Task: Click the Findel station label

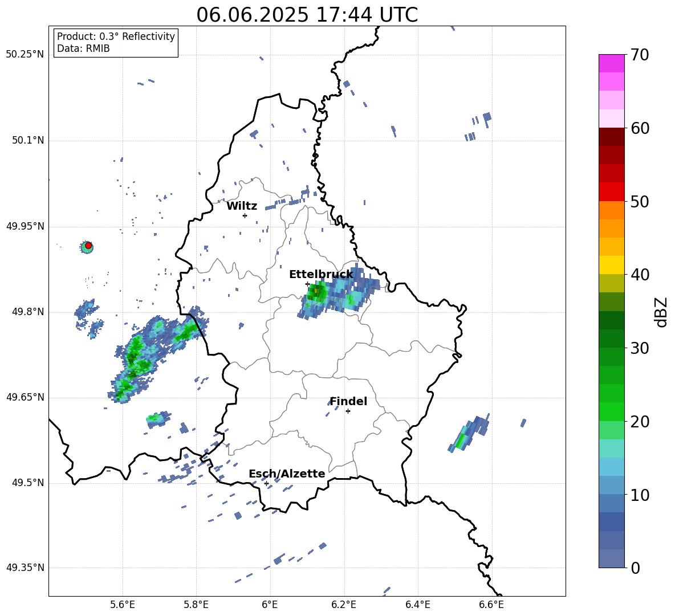Action: click(348, 401)
